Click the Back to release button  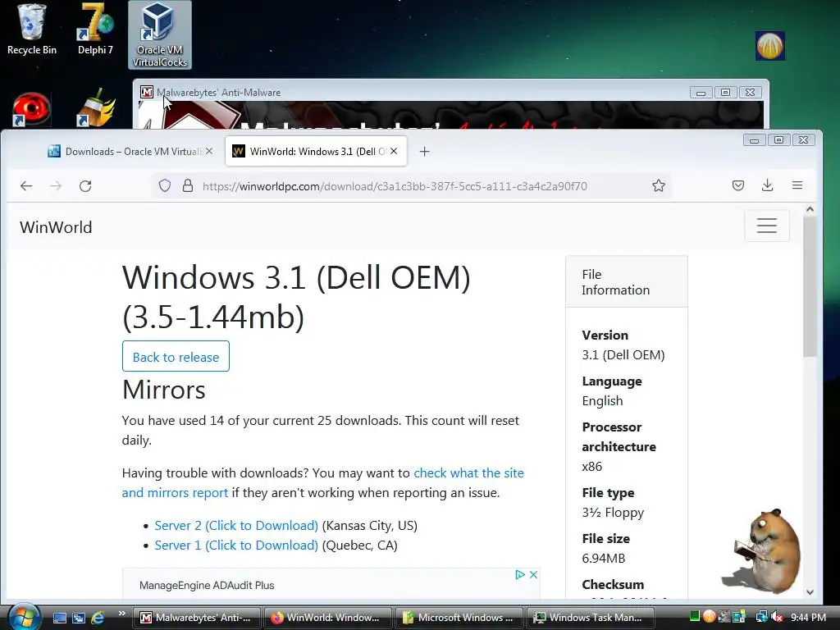point(176,356)
